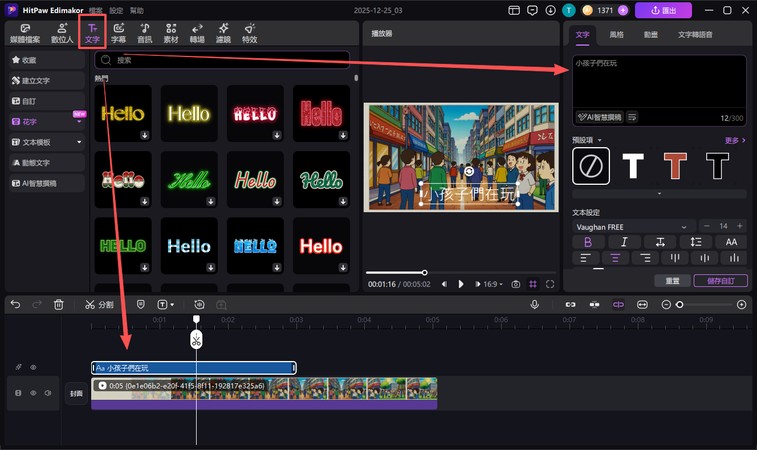
Task: Expand the 文本模板 text template category
Action: pos(80,142)
